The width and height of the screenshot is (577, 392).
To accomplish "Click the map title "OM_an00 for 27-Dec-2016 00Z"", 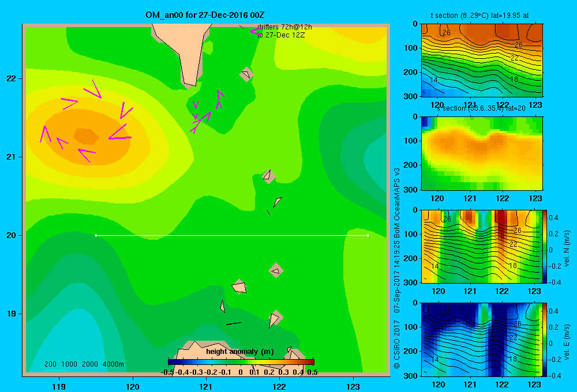I will click(205, 15).
